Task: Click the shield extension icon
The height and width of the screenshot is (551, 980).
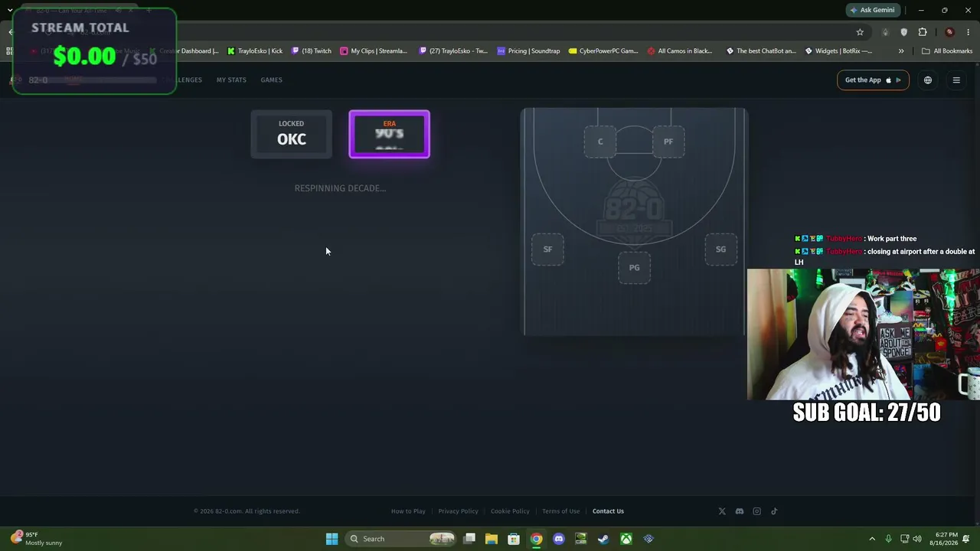Action: click(904, 32)
